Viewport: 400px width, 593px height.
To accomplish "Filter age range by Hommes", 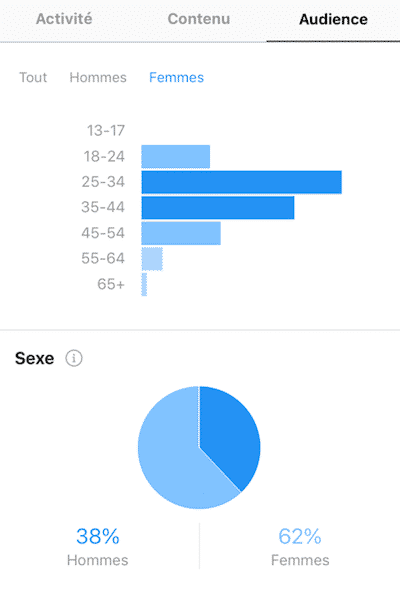I will click(x=98, y=78).
